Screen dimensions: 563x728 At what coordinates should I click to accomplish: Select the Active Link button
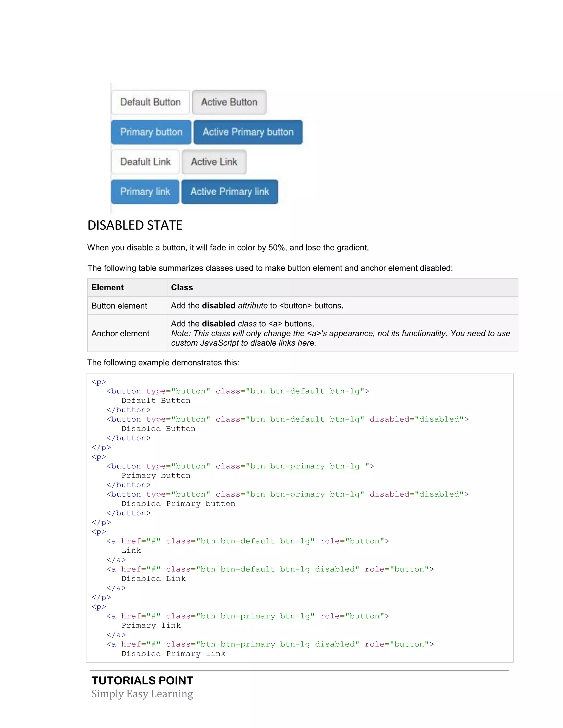pos(214,162)
